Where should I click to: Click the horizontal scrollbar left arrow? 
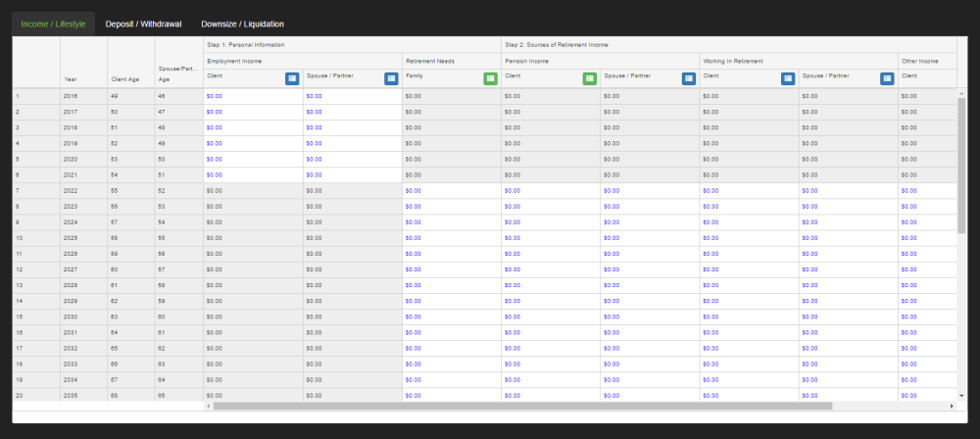[x=209, y=406]
